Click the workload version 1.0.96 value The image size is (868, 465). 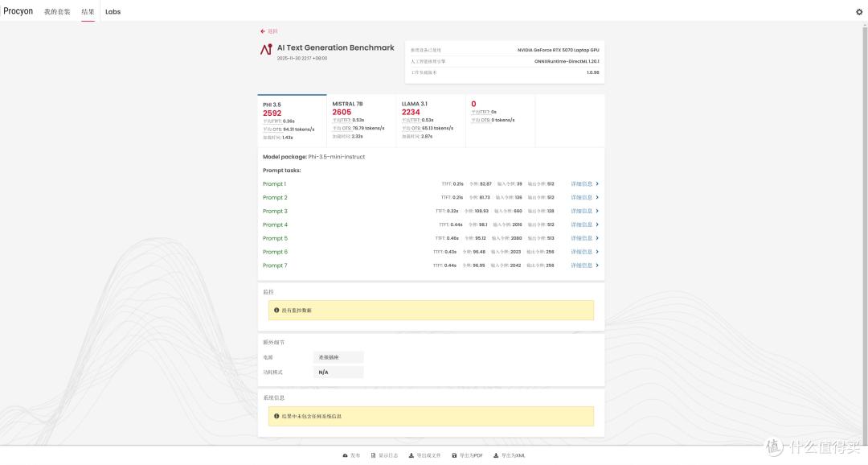[593, 72]
